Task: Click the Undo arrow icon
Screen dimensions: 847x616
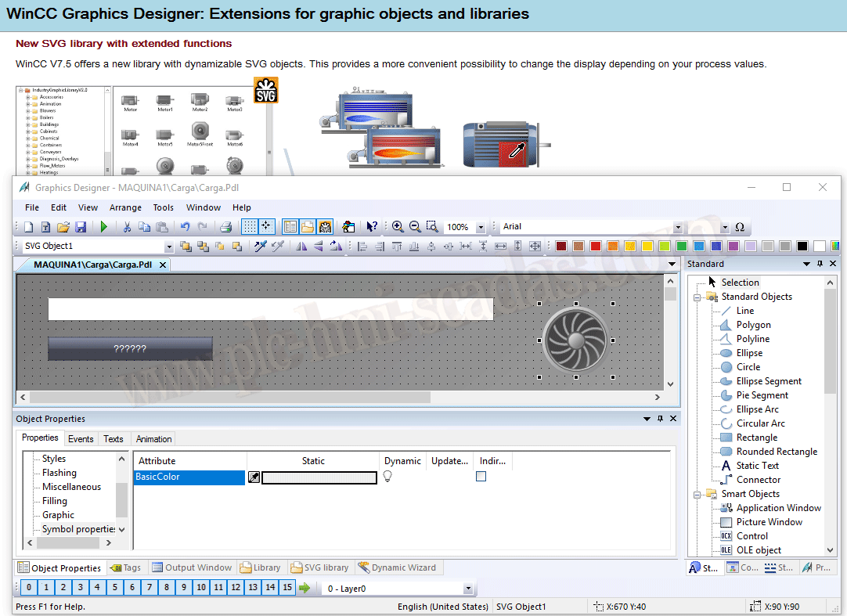Action: point(185,227)
